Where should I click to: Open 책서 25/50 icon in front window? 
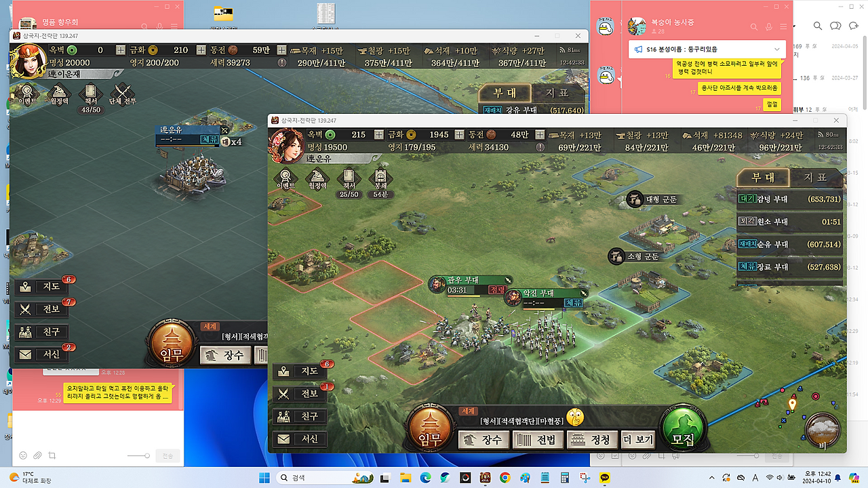click(349, 182)
